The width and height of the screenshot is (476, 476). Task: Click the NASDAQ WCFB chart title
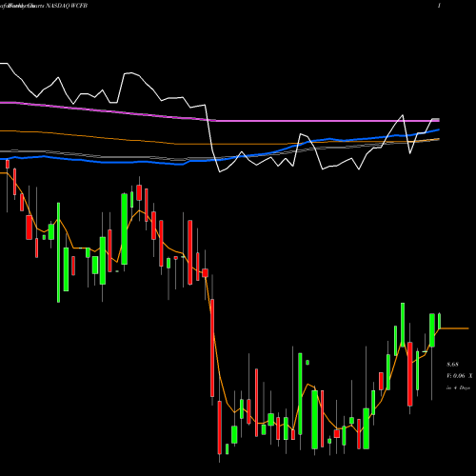tap(67, 6)
